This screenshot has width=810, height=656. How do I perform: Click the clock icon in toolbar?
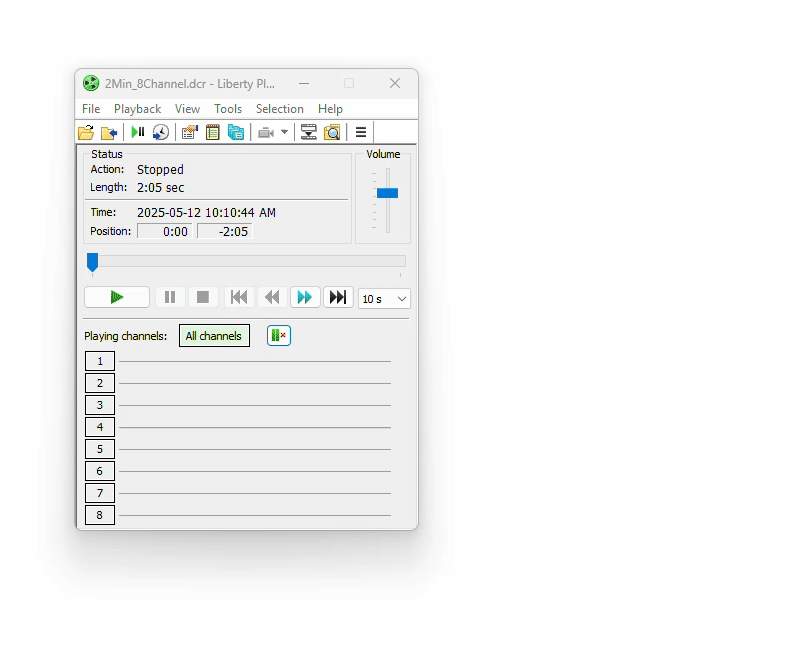click(x=160, y=132)
